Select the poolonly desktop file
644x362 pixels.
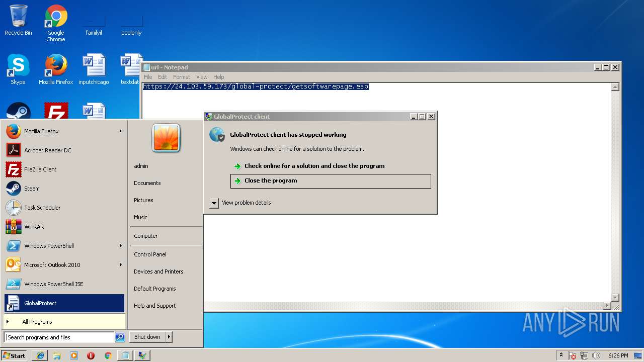(x=131, y=23)
